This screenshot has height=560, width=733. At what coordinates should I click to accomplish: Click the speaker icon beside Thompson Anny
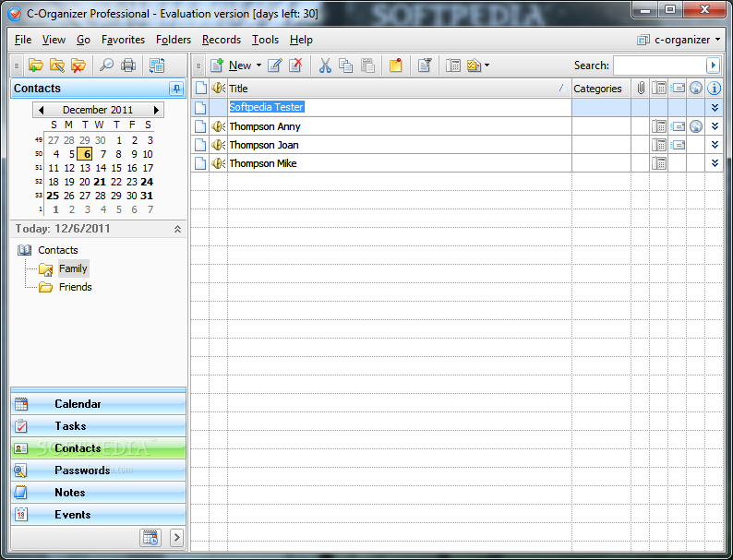point(218,126)
